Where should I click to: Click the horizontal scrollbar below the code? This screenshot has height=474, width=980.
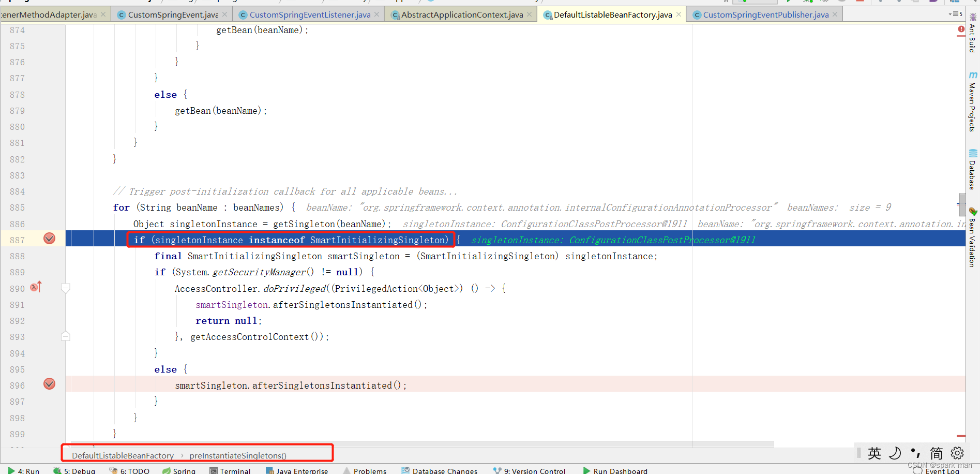click(x=422, y=443)
